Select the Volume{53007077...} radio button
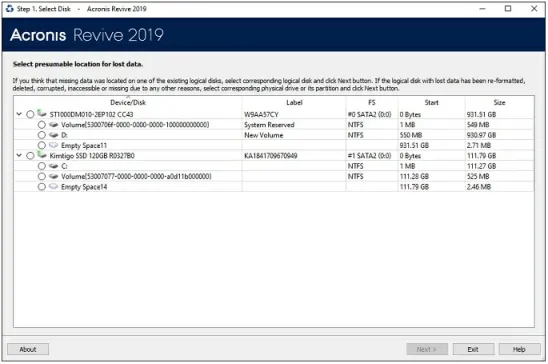Screen dimensions: 548x364 [42, 176]
